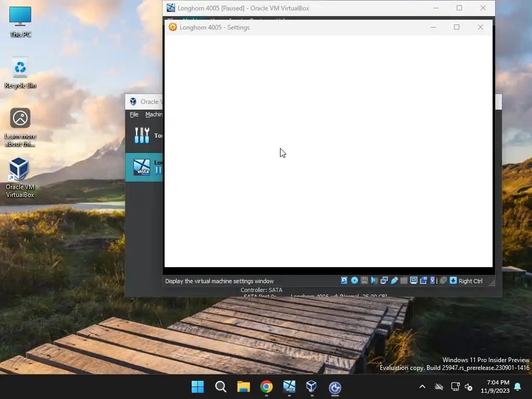
Task: Select Oracle VM VirtualBox desktop shortcut
Action: (x=20, y=178)
